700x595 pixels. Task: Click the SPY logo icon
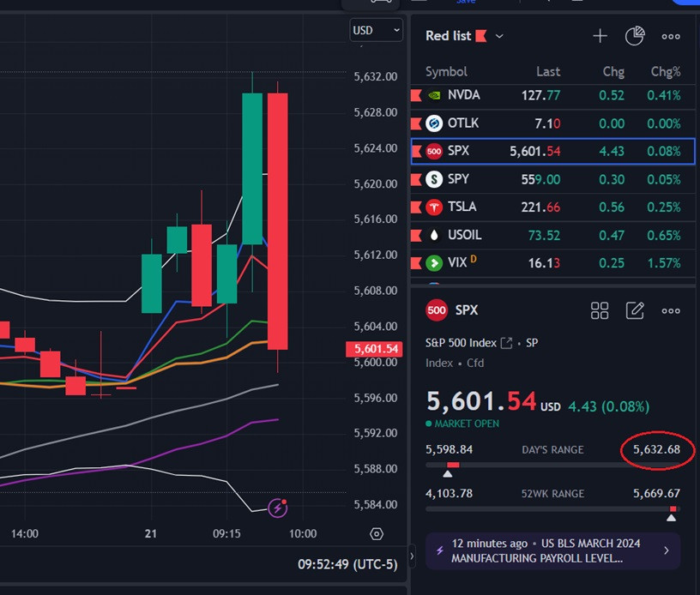(x=434, y=179)
